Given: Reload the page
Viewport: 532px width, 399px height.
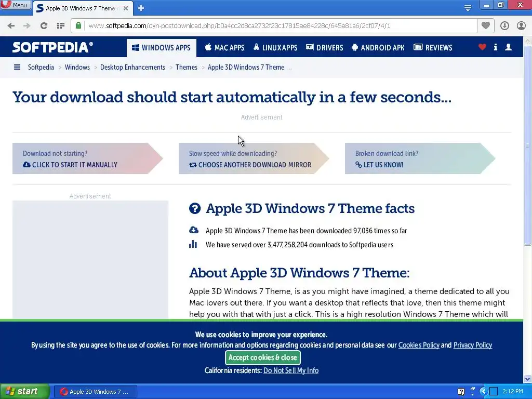Looking at the screenshot, I should pyautogui.click(x=44, y=25).
